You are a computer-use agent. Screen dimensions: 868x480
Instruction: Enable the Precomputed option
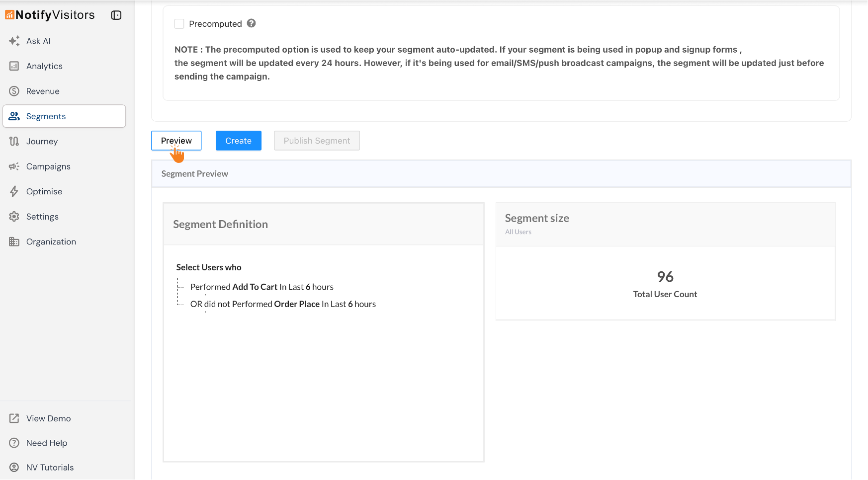179,23
